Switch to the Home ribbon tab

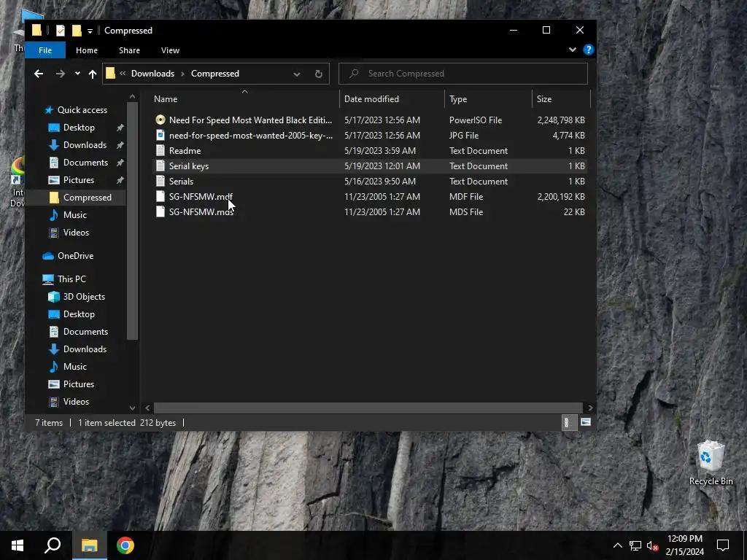[87, 50]
